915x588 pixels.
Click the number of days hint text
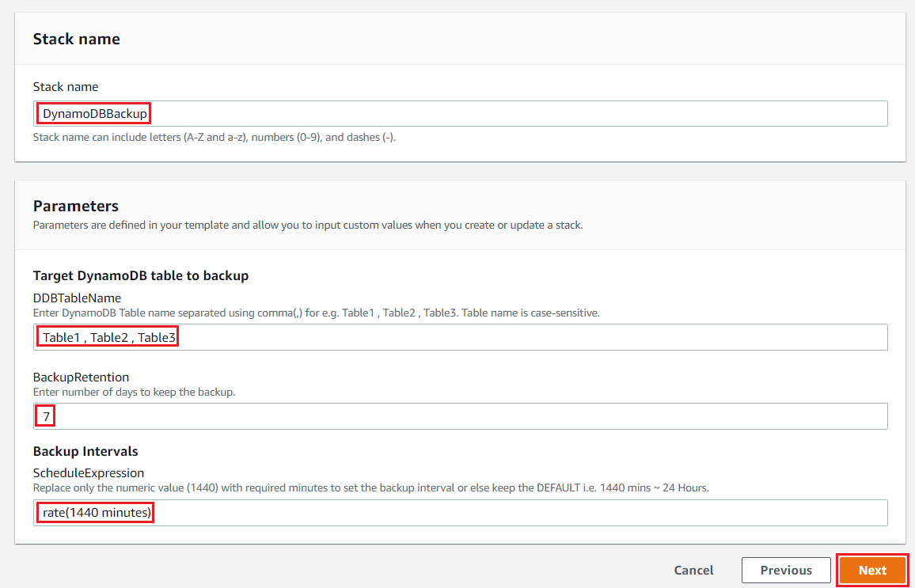tap(134, 392)
